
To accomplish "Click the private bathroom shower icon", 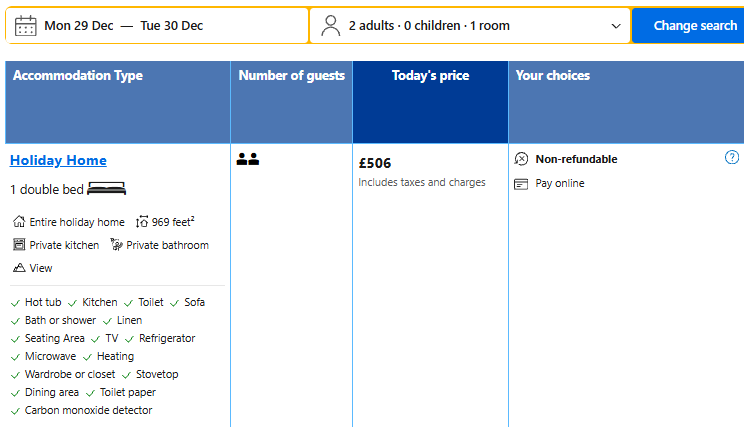I will click(x=116, y=245).
